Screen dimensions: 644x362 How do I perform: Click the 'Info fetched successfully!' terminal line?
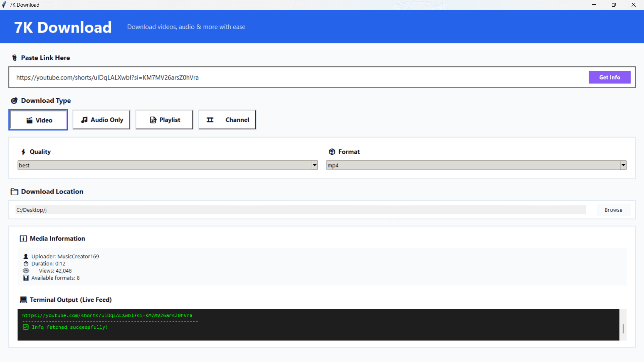70,327
